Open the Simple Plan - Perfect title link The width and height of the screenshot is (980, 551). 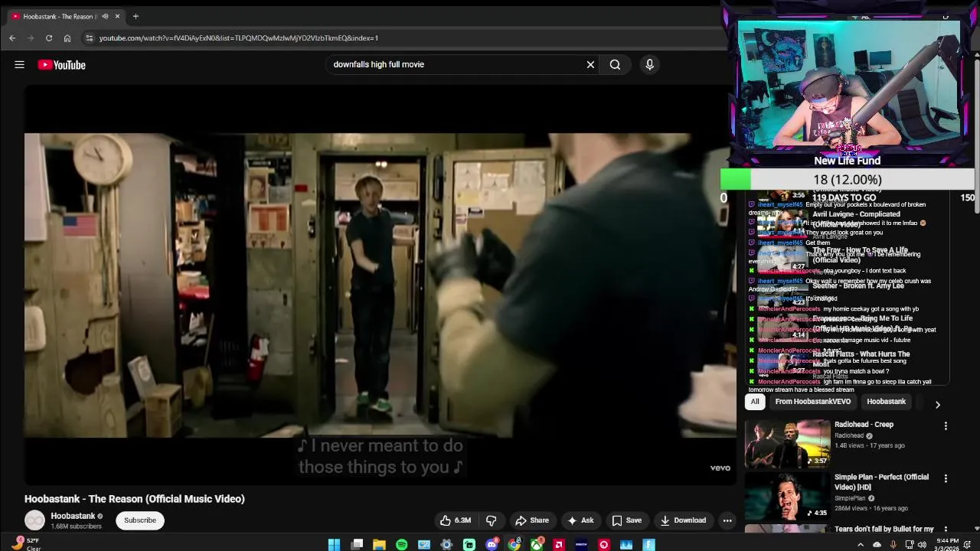pos(881,482)
